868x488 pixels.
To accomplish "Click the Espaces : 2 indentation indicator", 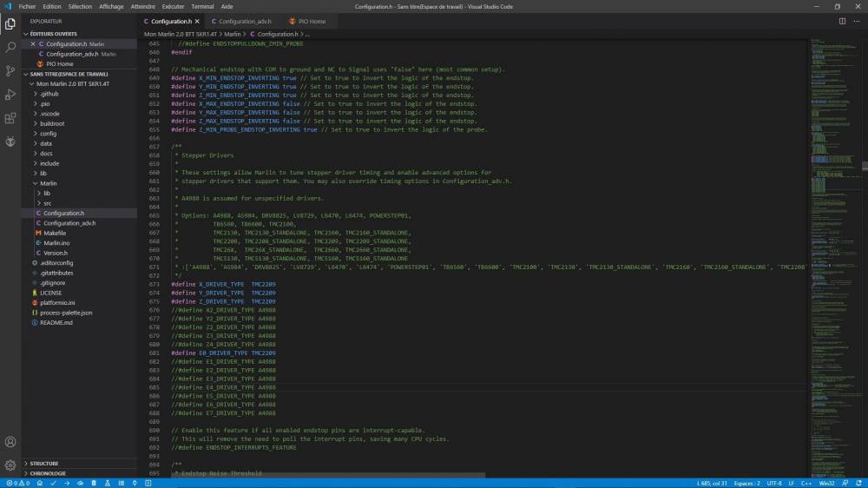I will tap(746, 484).
